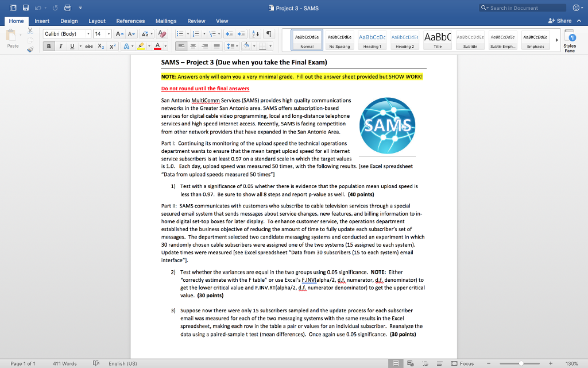
Task: Click the superscript icon
Action: pos(113,46)
